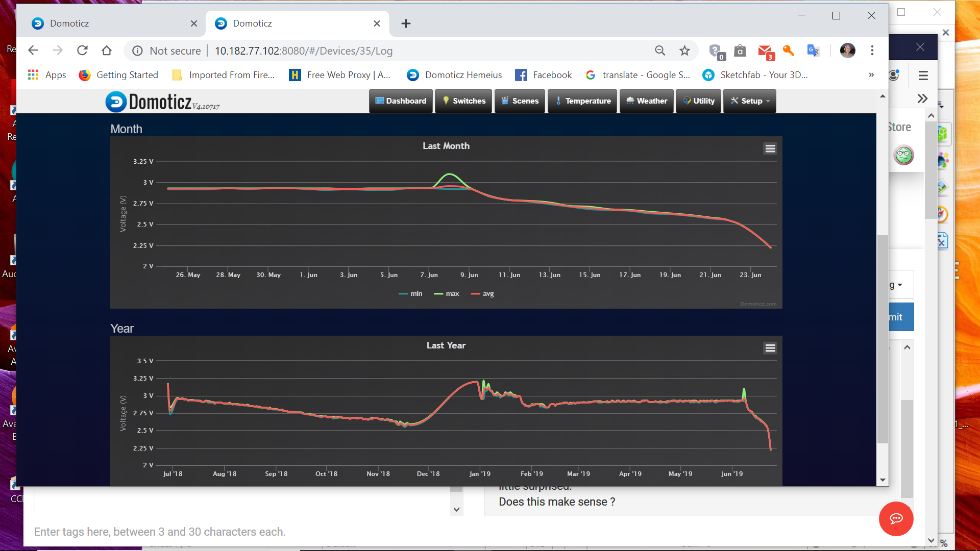
Task: Toggle the avg series in the Month legend
Action: tap(483, 294)
